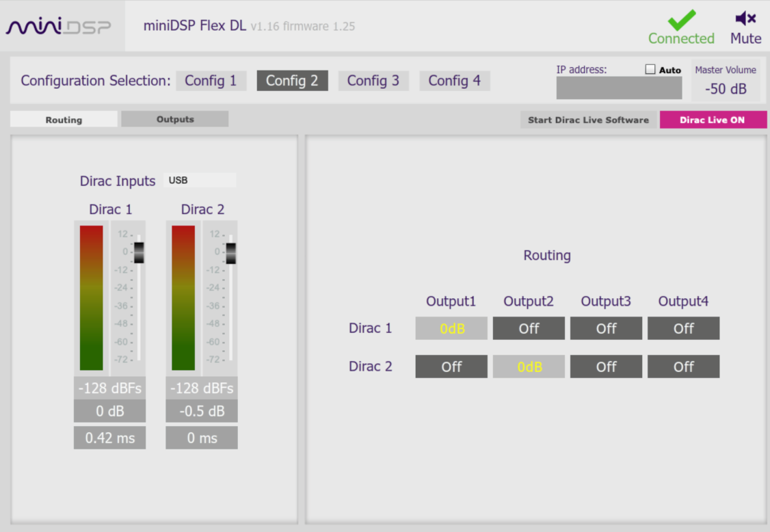The width and height of the screenshot is (770, 532).
Task: Toggle Dirac 2 to Output3 routing
Action: tap(606, 367)
